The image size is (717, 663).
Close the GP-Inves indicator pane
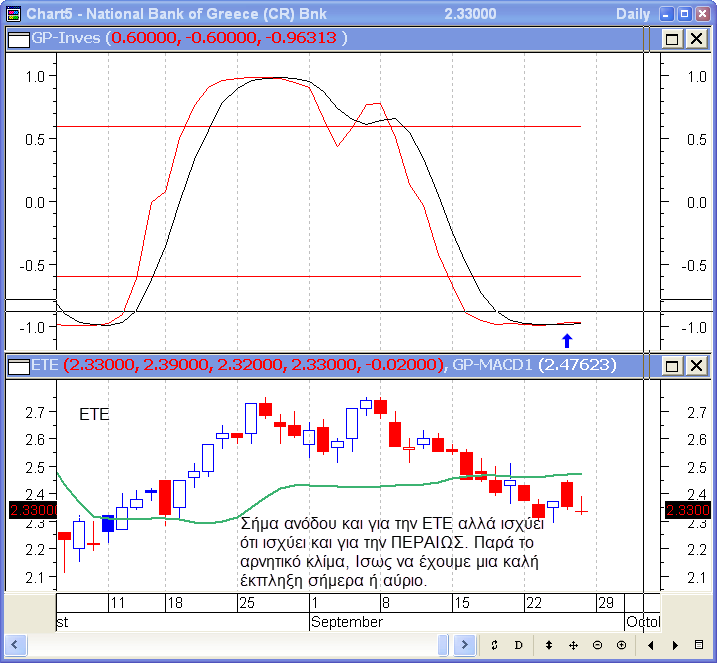[695, 38]
